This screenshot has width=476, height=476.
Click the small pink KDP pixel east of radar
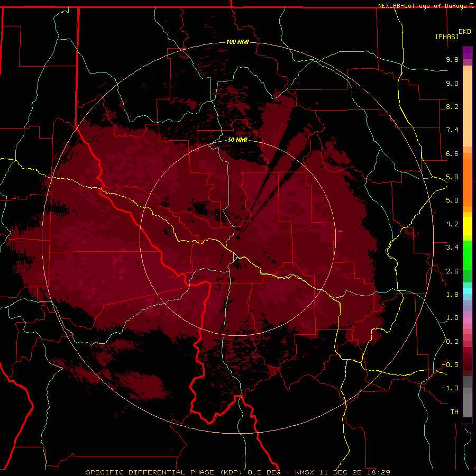340,231
